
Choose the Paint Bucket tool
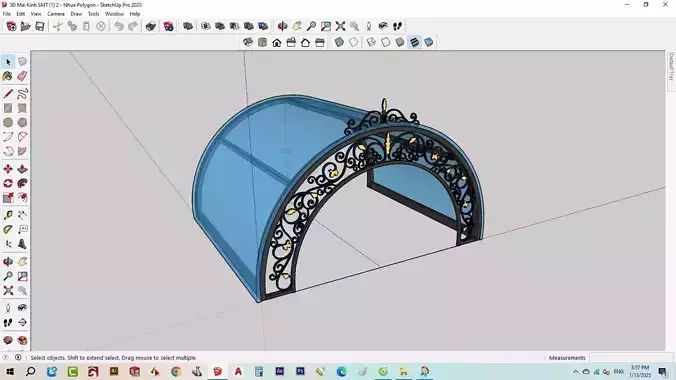(8, 76)
